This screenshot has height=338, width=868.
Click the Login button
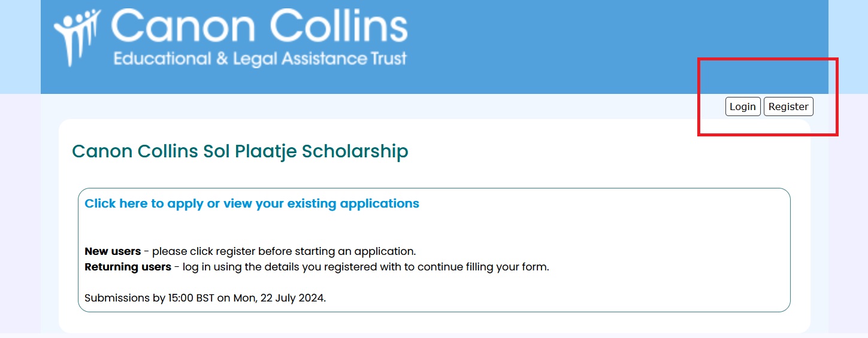(x=743, y=106)
